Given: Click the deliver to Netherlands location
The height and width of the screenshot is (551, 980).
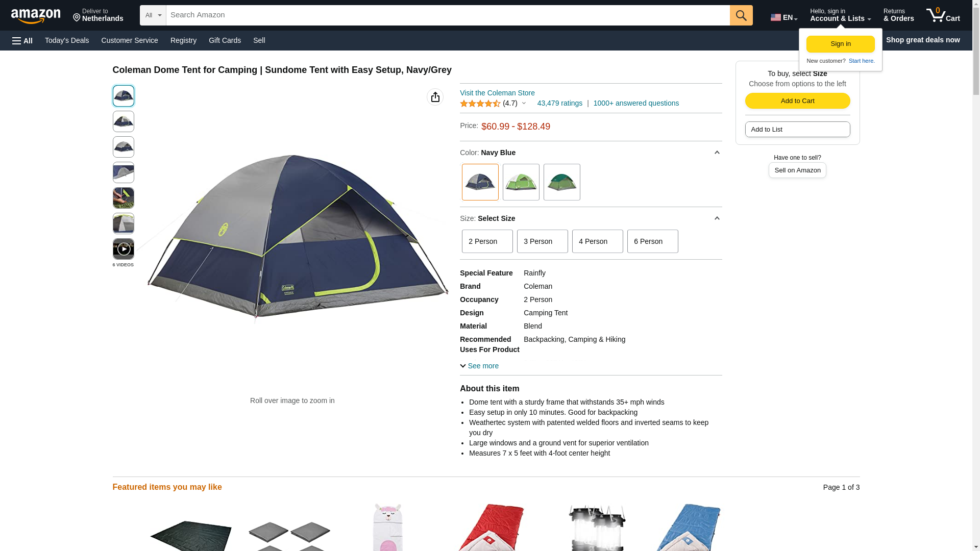Looking at the screenshot, I should tap(98, 15).
